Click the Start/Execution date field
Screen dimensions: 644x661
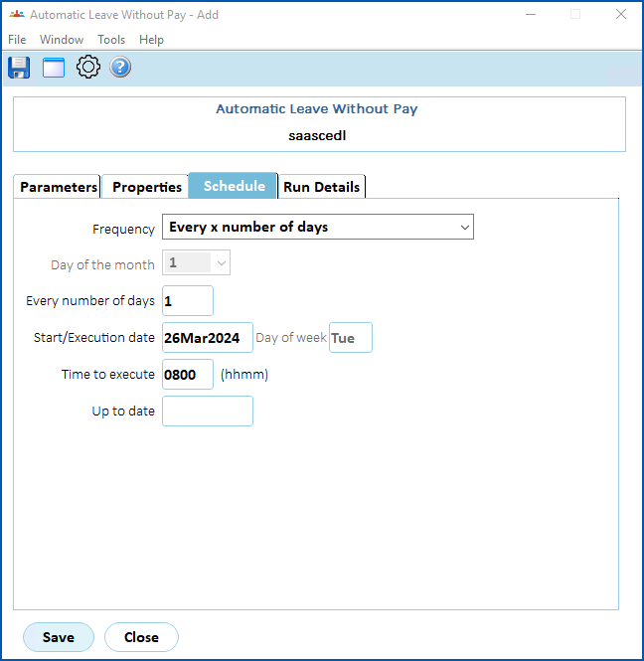point(208,338)
